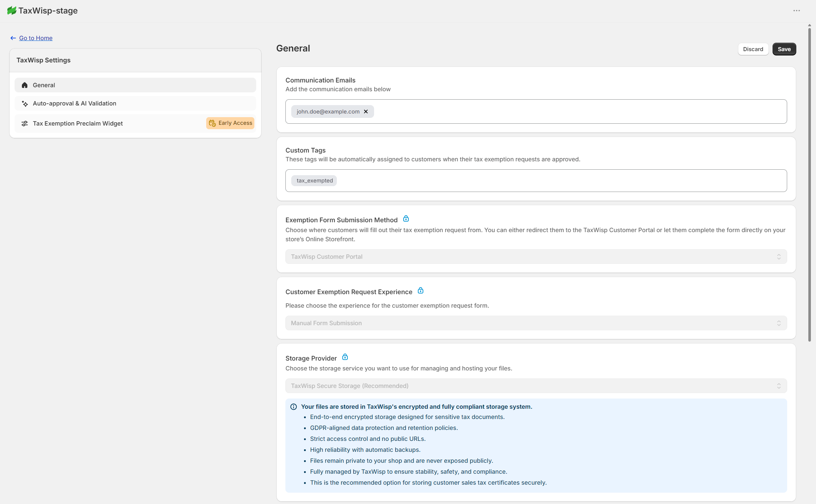This screenshot has height=504, width=816.
Task: Click the Communication Emails section title
Action: click(320, 80)
